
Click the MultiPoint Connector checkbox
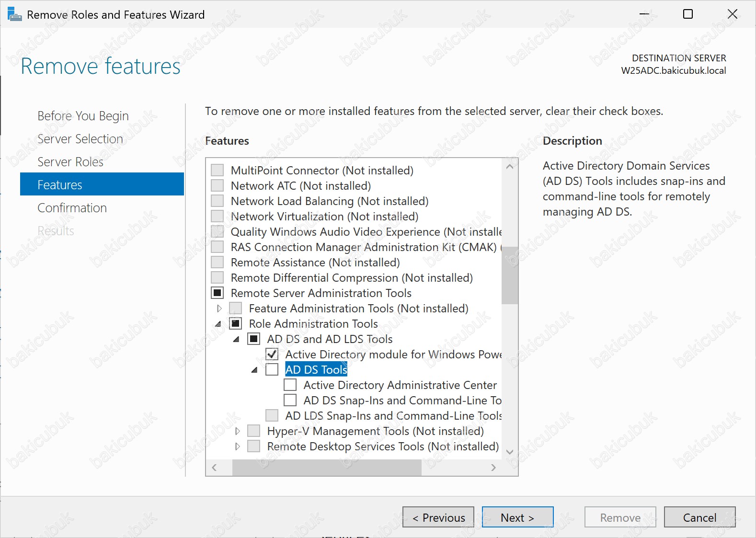[x=218, y=171]
